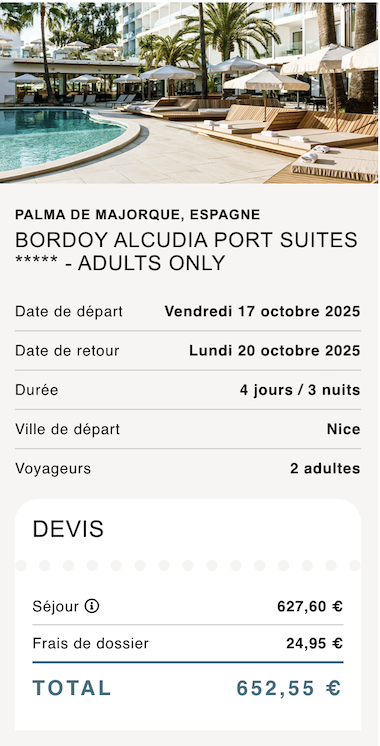
Task: Click the Ville de départ label
Action: (x=68, y=429)
